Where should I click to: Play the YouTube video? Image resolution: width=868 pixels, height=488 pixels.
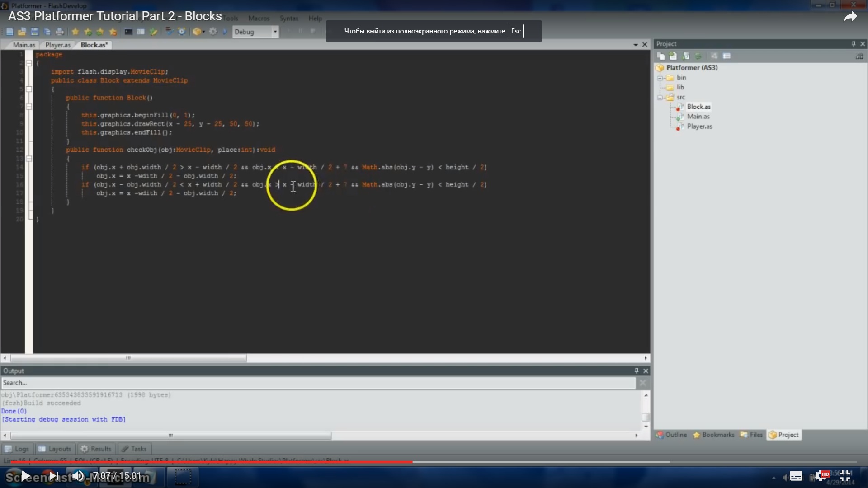click(26, 476)
